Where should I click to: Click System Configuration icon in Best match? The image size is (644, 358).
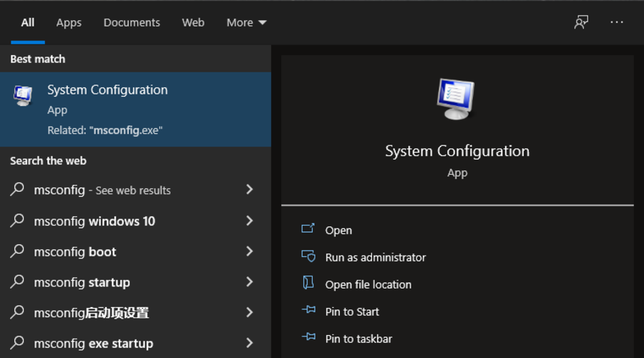click(23, 95)
